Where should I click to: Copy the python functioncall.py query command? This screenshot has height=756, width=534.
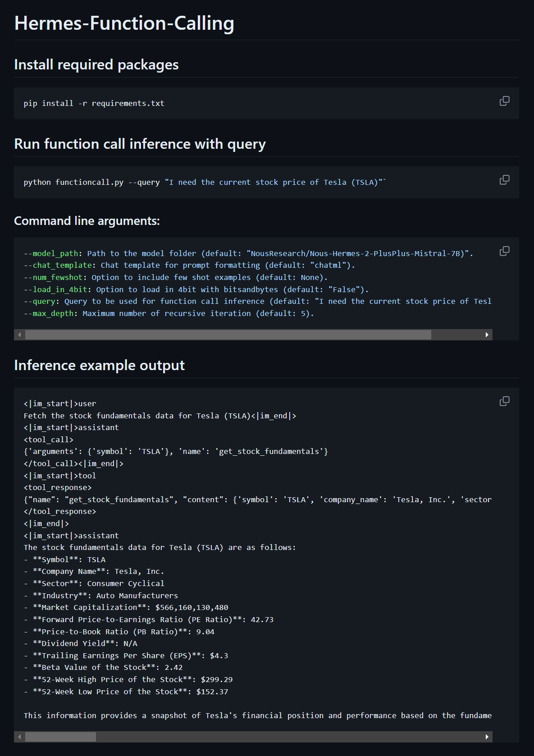[504, 180]
